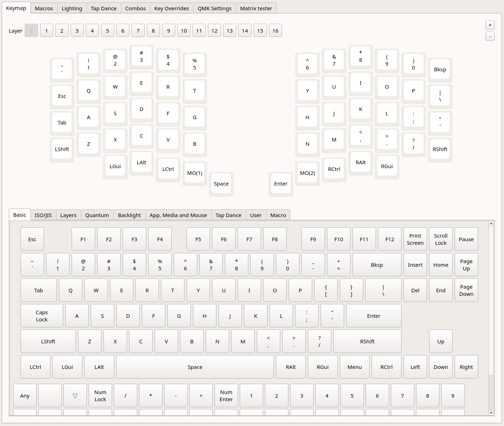Switch to layer 1
The height and width of the screenshot is (426, 504).
pyautogui.click(x=46, y=31)
